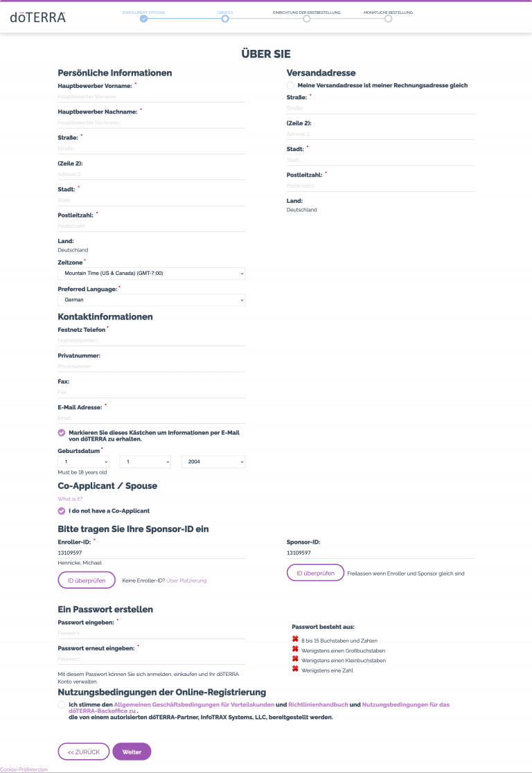The width and height of the screenshot is (532, 773).
Task: Go back with the ZURÜCK button
Action: click(83, 752)
